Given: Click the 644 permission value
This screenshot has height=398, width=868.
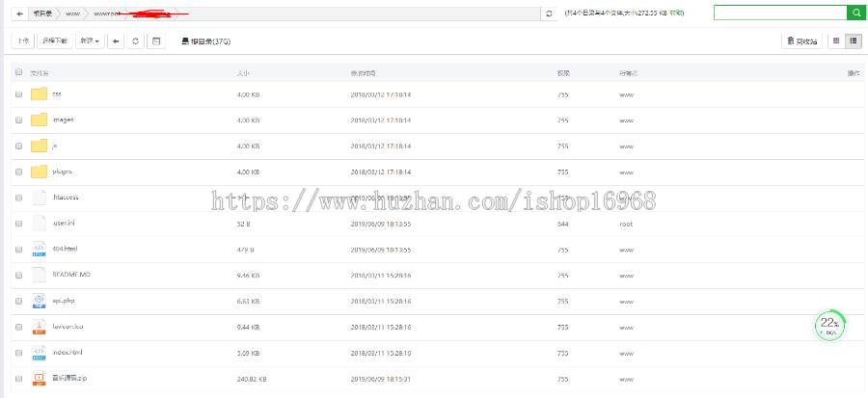Looking at the screenshot, I should point(563,224).
